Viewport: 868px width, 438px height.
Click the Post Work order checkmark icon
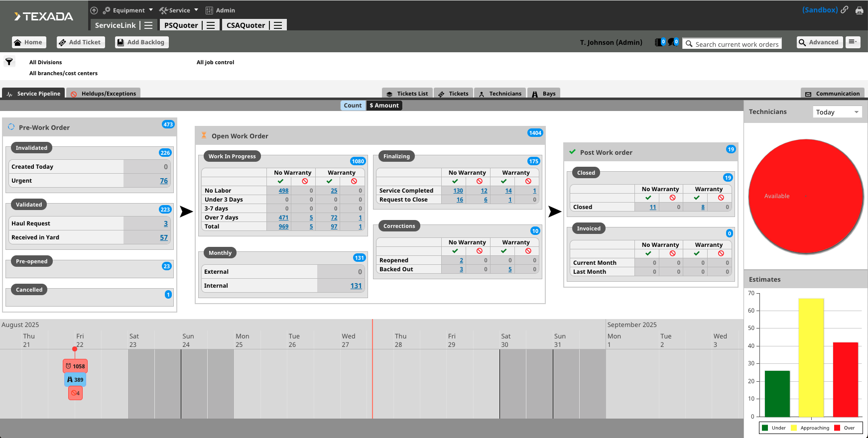click(x=573, y=152)
